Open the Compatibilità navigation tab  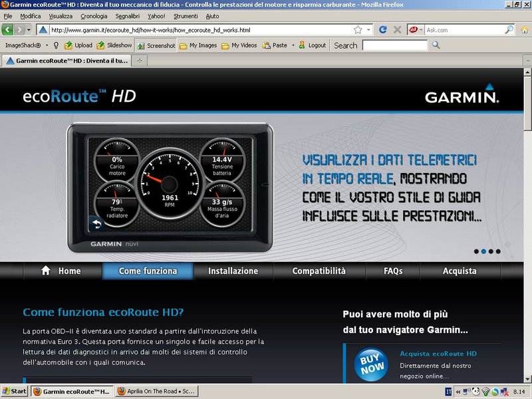[319, 271]
